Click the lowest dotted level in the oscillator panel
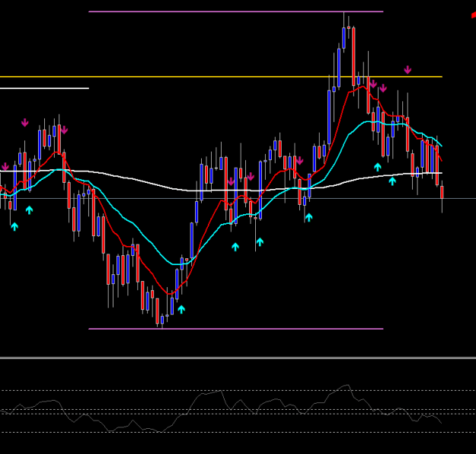 click(238, 433)
